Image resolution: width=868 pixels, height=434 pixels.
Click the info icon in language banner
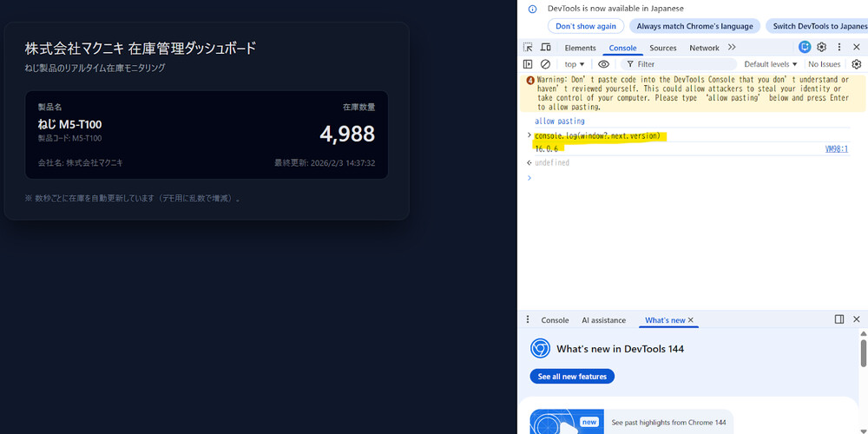[533, 9]
